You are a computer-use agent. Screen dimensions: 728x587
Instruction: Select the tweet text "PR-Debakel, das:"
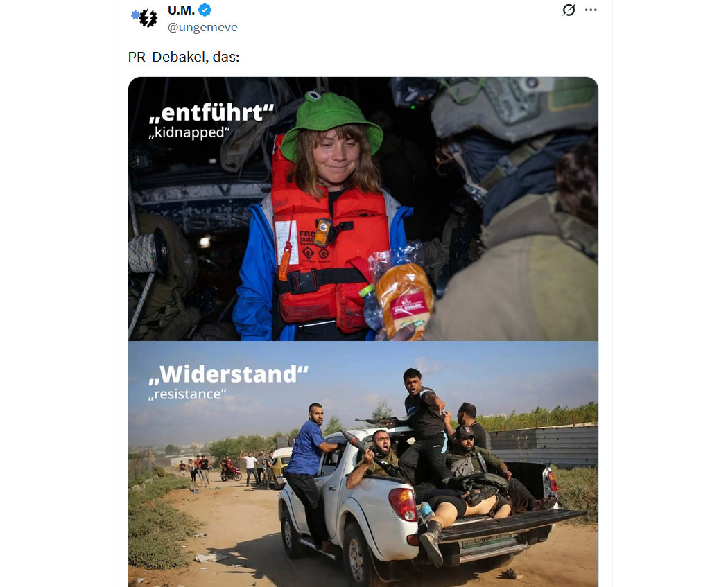click(x=184, y=57)
